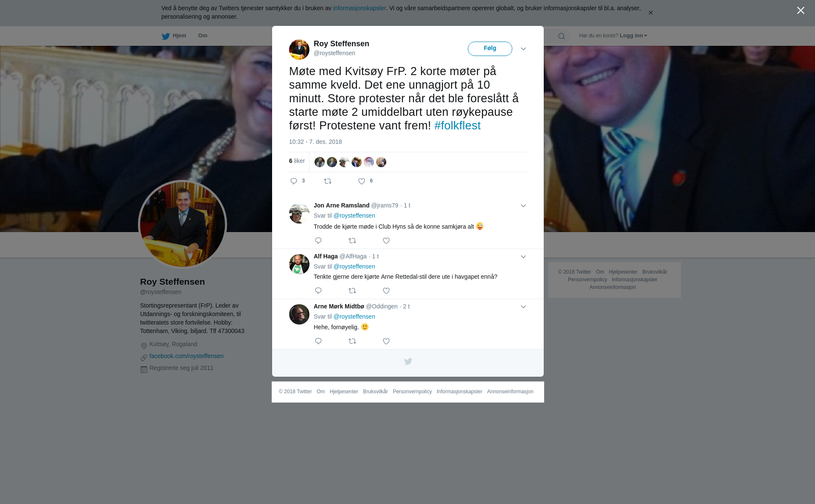Expand options chevron on Alf Haga's reply
Screen dimensions: 815x504
523,257
